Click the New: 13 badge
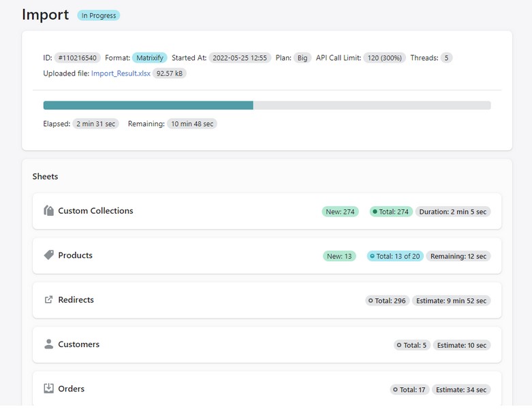Image resolution: width=532 pixels, height=409 pixels. pos(339,256)
